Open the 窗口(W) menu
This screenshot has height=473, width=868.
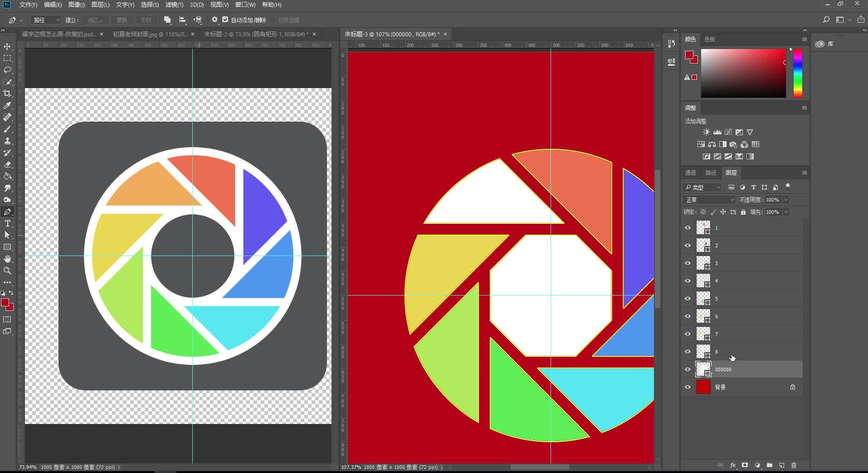pos(245,5)
